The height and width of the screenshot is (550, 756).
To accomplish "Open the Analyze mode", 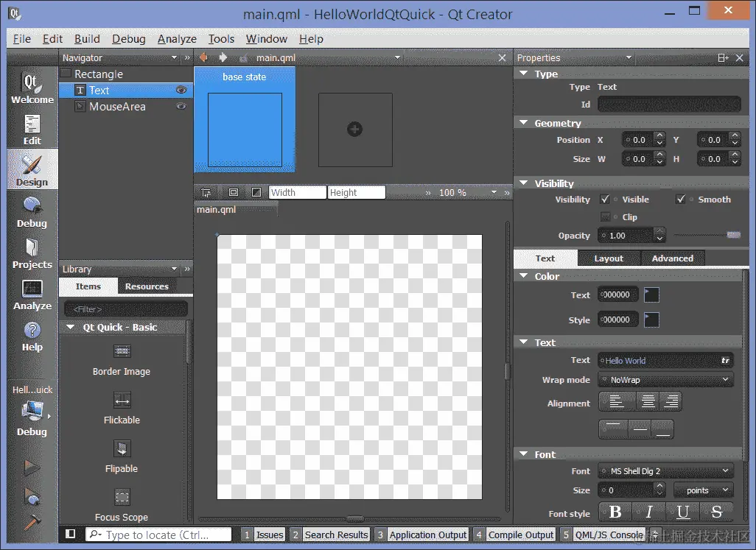I will [x=31, y=294].
